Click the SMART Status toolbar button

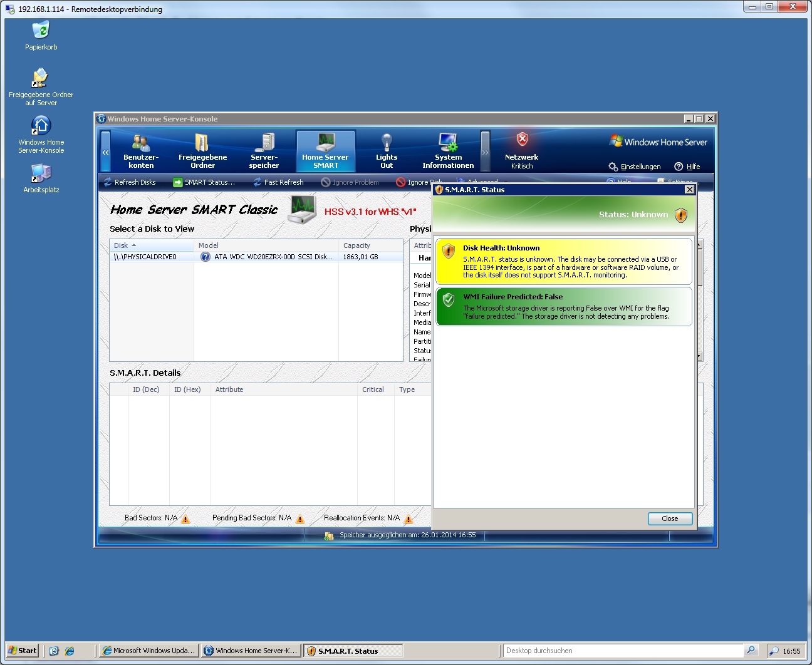click(x=204, y=182)
